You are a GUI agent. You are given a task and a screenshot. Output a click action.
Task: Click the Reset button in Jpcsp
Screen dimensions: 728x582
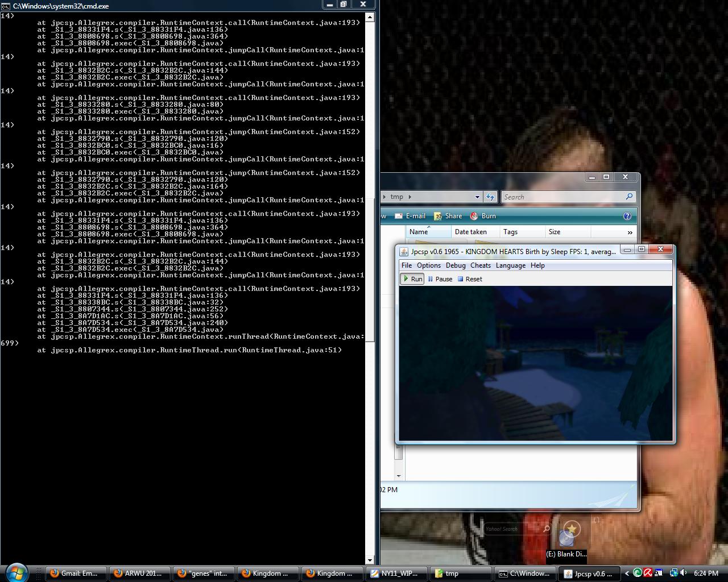pyautogui.click(x=470, y=279)
